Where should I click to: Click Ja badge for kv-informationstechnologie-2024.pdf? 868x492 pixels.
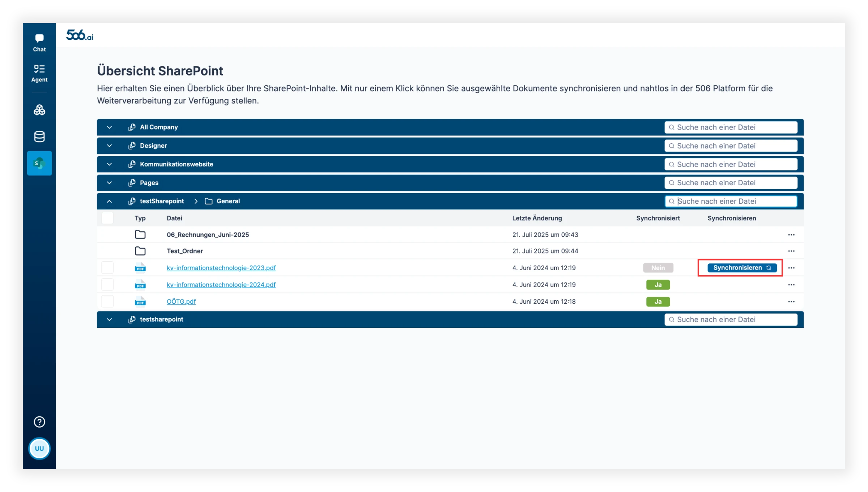coord(658,285)
